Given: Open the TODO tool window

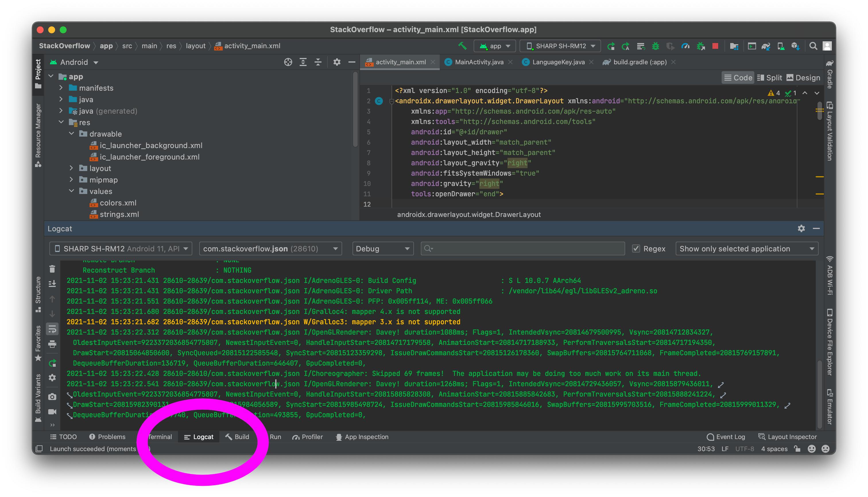Looking at the screenshot, I should coord(63,437).
